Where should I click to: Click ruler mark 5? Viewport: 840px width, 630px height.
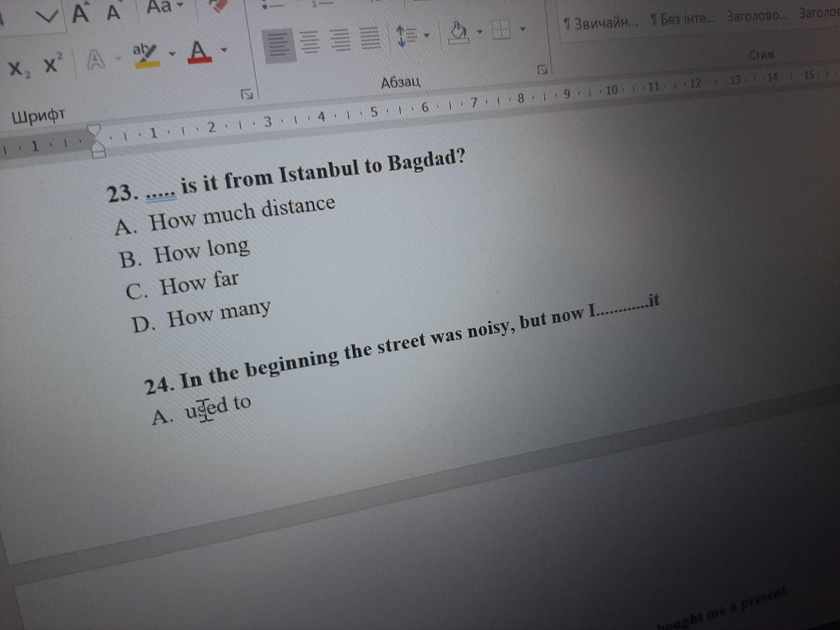coord(373,112)
